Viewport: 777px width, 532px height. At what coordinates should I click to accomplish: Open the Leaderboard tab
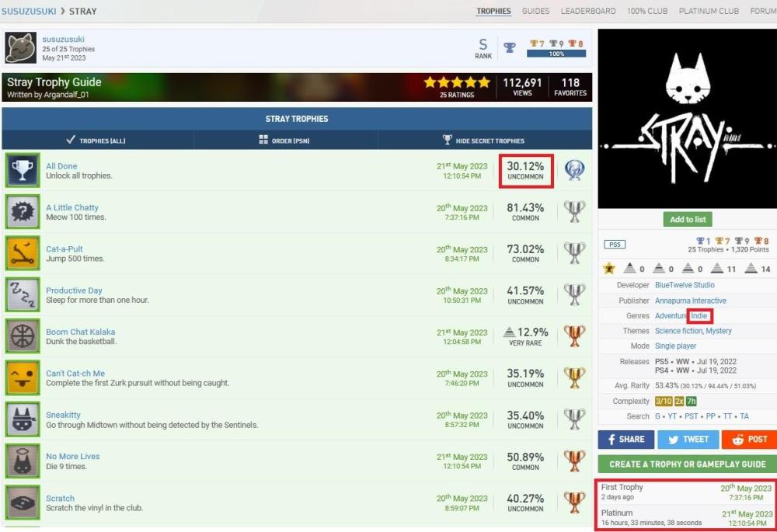pyautogui.click(x=588, y=11)
